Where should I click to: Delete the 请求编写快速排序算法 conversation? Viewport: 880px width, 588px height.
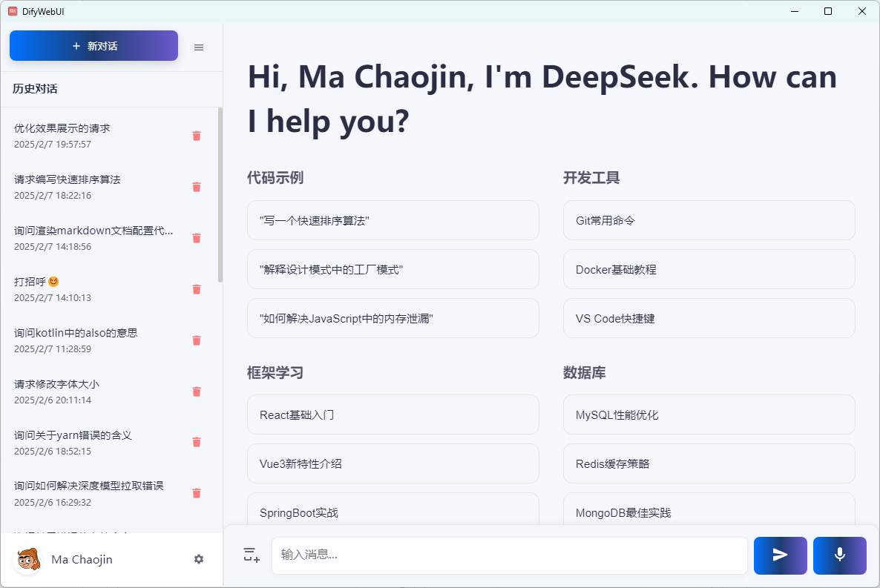pyautogui.click(x=197, y=187)
